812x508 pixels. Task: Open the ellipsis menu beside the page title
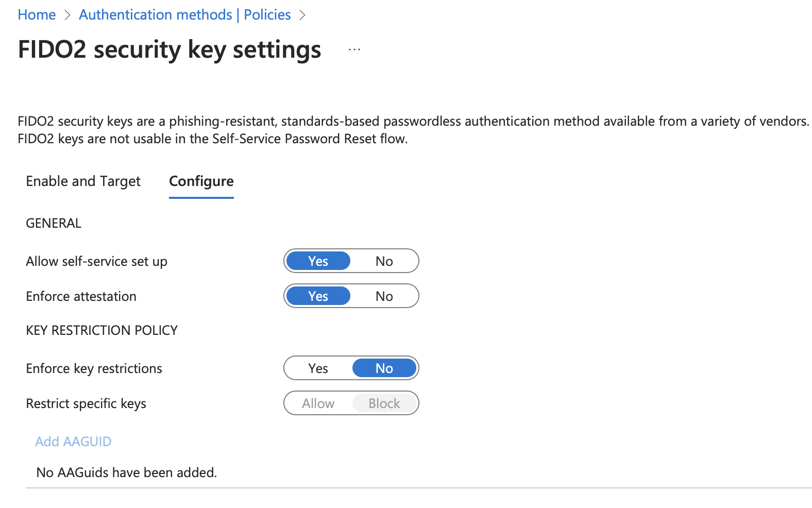[x=354, y=49]
